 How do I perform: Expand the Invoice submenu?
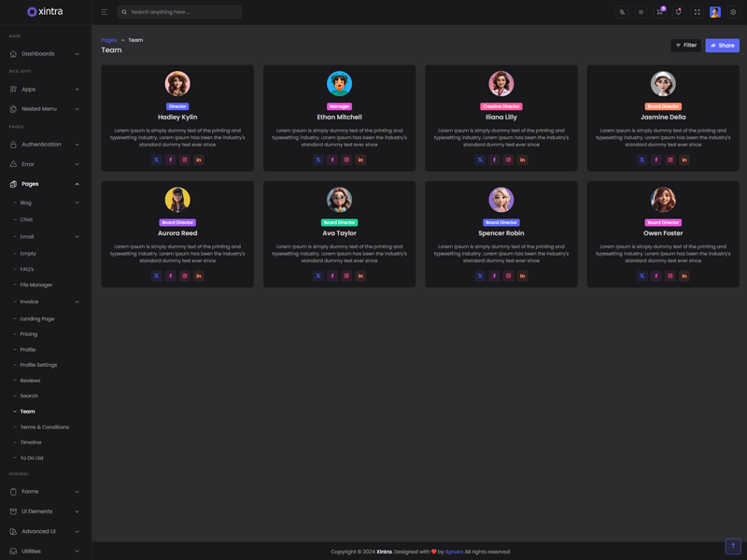coord(45,301)
